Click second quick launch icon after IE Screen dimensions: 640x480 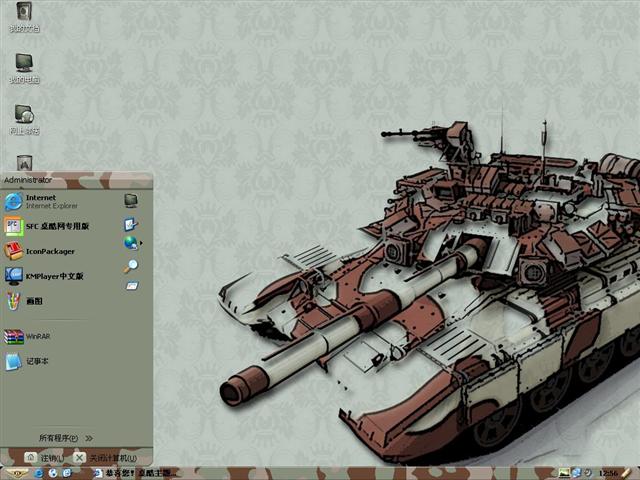(53, 473)
